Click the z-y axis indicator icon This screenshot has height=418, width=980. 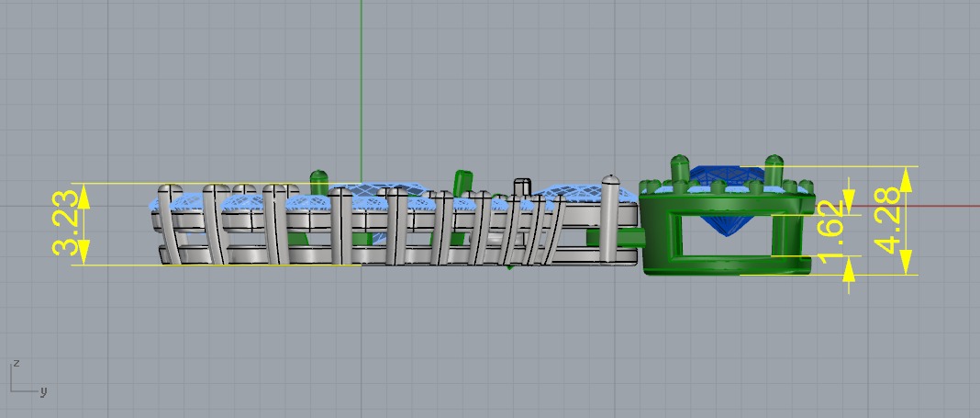[28, 378]
